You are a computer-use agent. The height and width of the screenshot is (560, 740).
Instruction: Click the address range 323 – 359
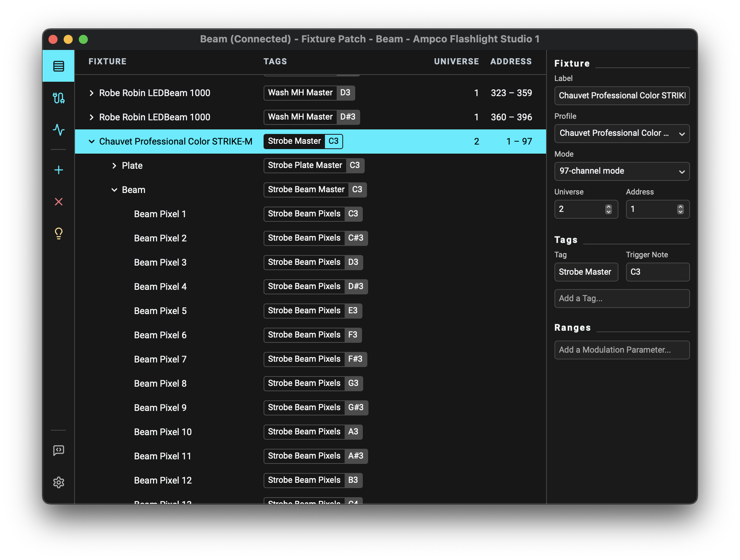pos(511,93)
